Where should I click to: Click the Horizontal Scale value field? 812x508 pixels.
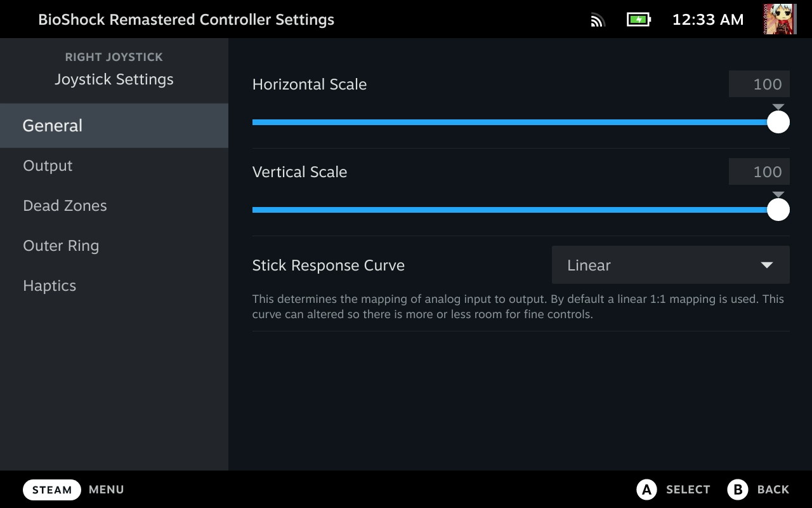click(759, 84)
